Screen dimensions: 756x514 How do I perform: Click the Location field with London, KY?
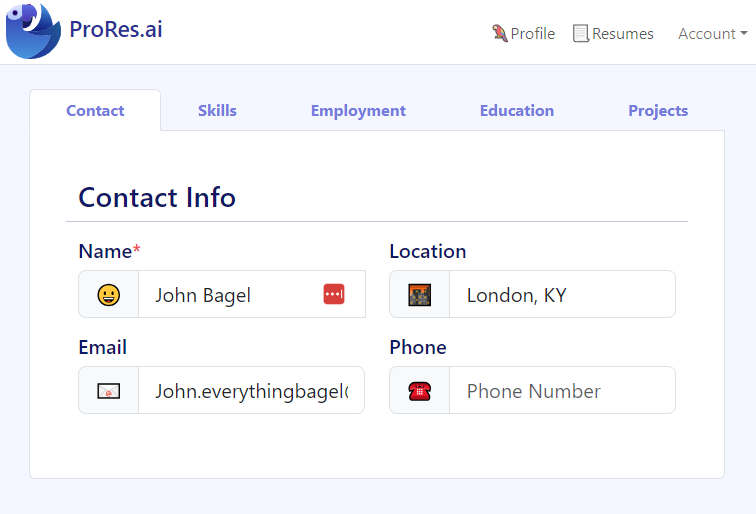pos(562,295)
